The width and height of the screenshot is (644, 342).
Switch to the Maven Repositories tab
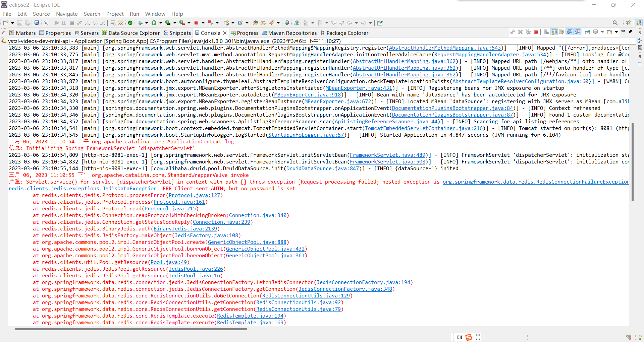click(x=289, y=33)
